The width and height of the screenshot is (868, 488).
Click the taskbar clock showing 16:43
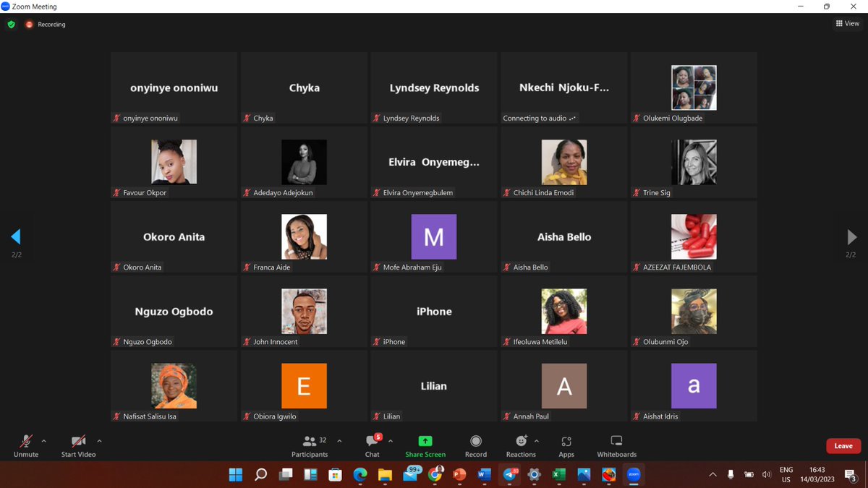coord(817,470)
